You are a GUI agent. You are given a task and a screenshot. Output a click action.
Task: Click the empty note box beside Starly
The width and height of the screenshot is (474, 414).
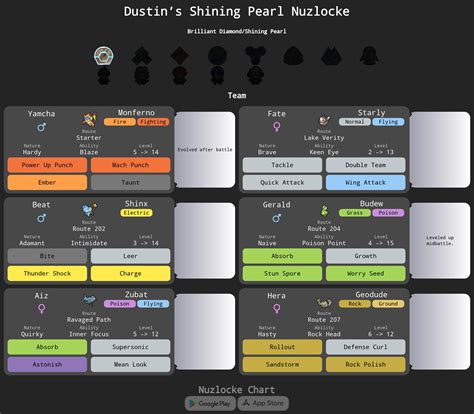click(x=440, y=150)
